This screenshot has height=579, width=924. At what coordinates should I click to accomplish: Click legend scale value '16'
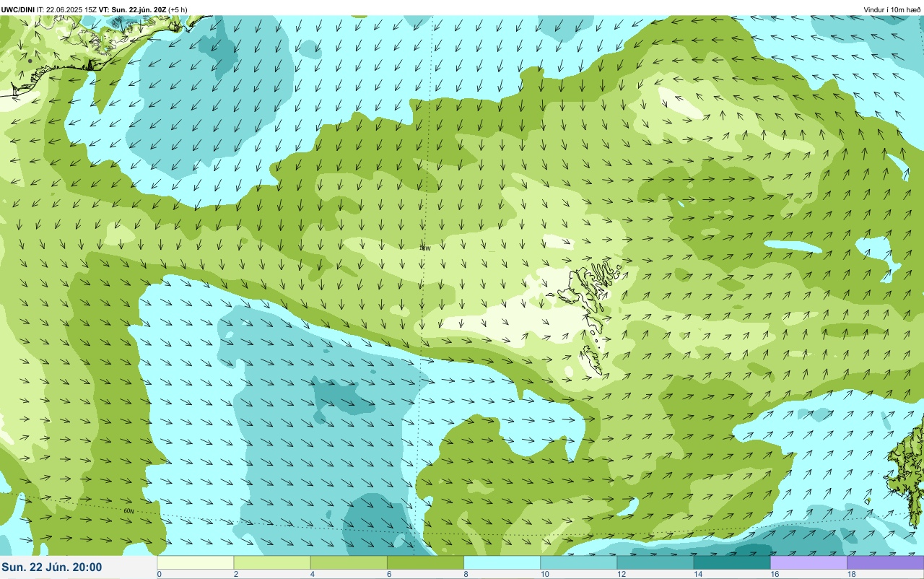coord(775,574)
